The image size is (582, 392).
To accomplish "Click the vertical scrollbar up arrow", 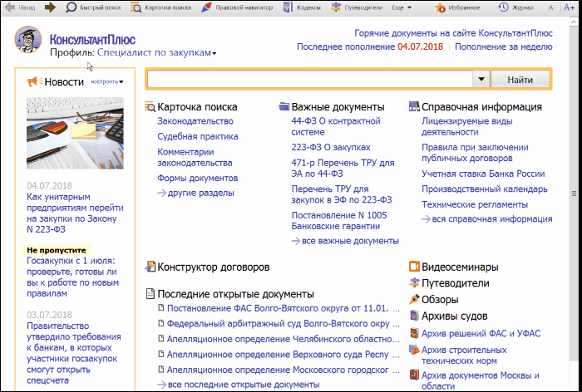I will (574, 22).
